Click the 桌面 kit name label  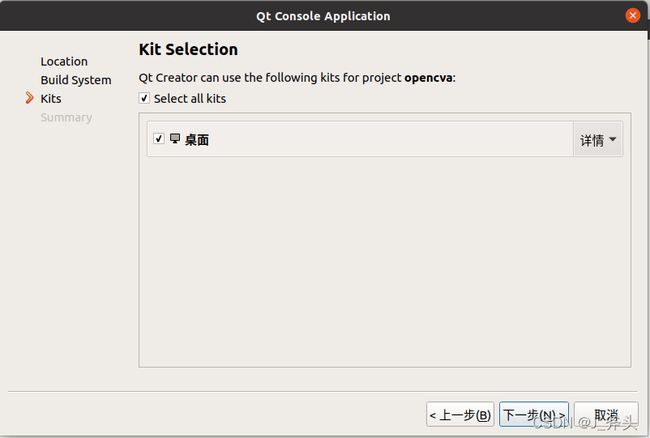click(x=197, y=140)
